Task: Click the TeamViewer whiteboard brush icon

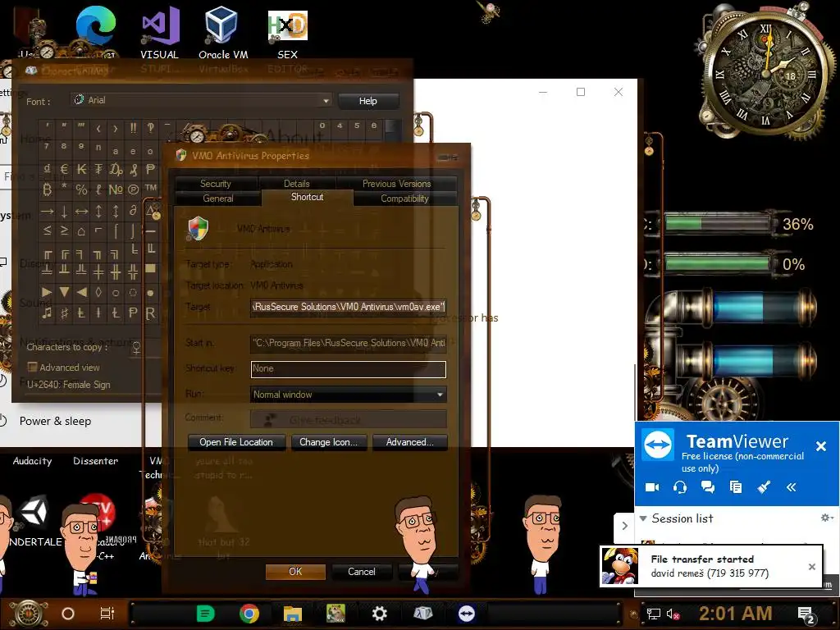Action: pos(764,487)
